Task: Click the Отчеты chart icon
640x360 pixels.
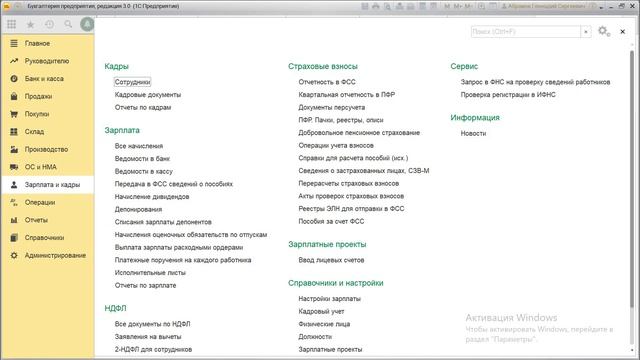Action: tap(14, 220)
